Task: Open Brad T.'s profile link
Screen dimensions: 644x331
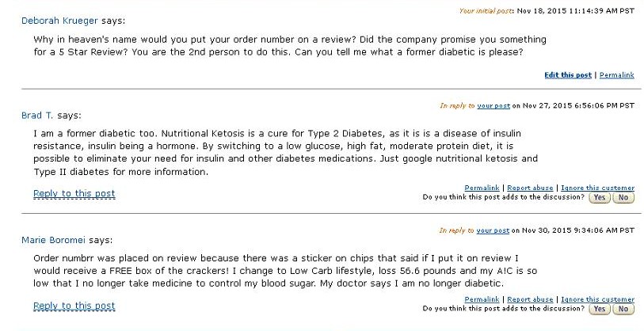Action: tap(37, 116)
